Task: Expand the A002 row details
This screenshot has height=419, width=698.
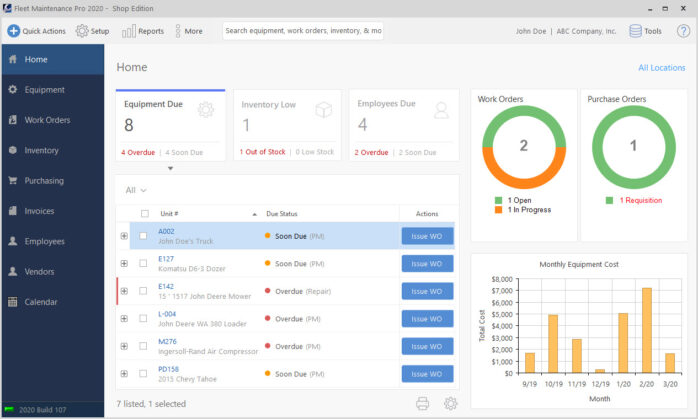Action: point(124,236)
